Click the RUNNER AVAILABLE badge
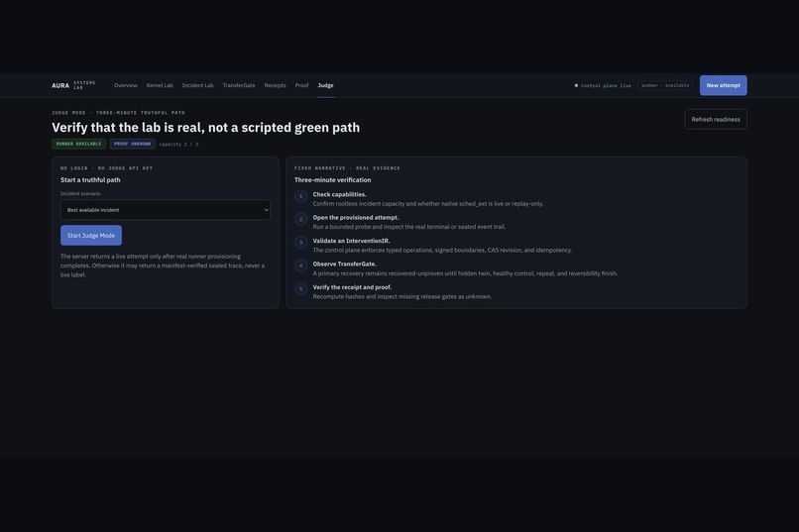The height and width of the screenshot is (532, 799). click(78, 144)
